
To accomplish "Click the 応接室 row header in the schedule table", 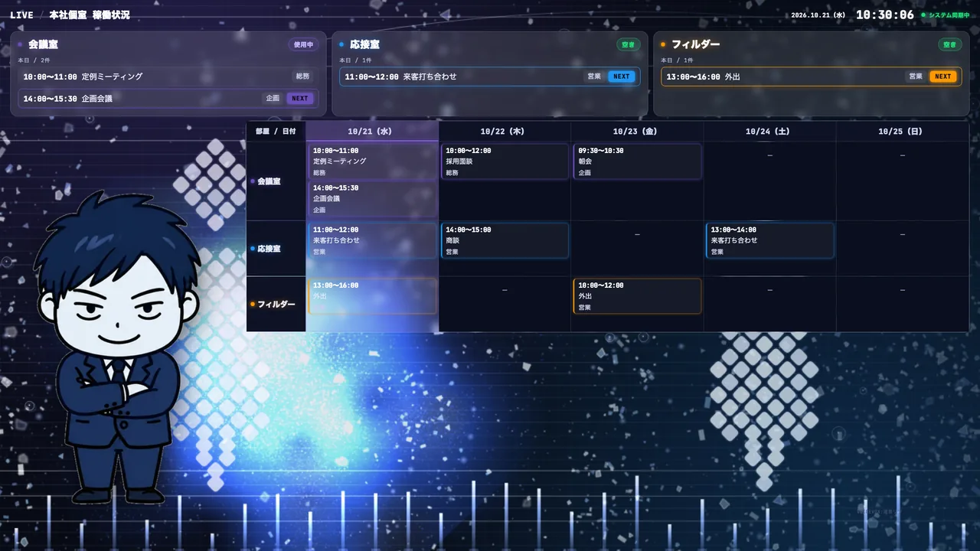I will click(276, 249).
